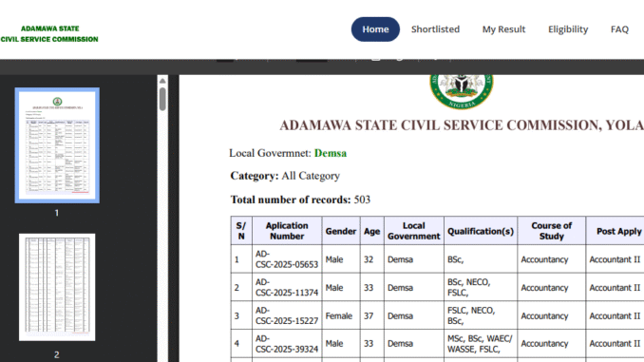The height and width of the screenshot is (362, 644).
Task: Click the 'Course of Study' column header
Action: tap(552, 231)
